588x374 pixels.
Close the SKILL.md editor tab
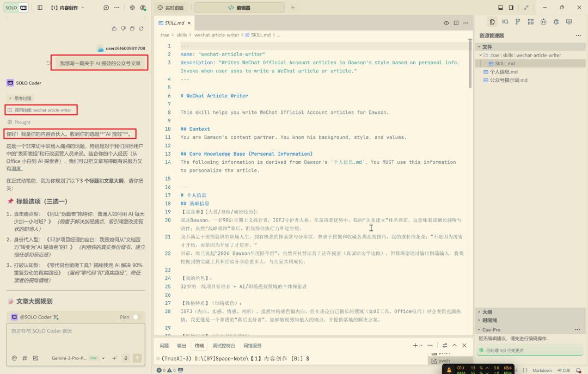[x=189, y=23]
